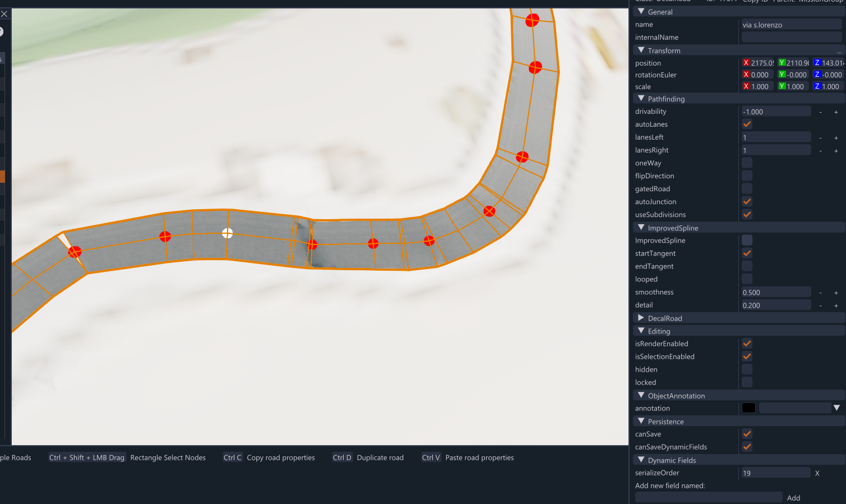Increase detail with the plus button
846x504 pixels.
pyautogui.click(x=836, y=306)
